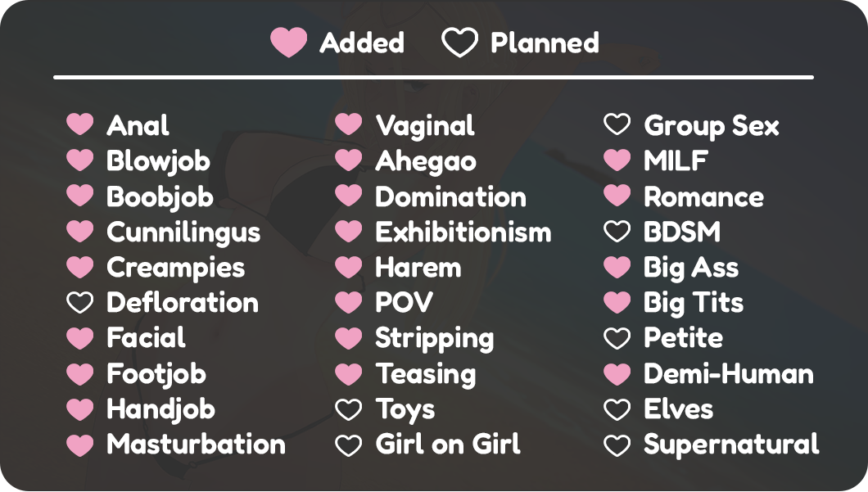Click the pink heart beside Stripping
Screen dimensions: 868x492
pos(348,338)
